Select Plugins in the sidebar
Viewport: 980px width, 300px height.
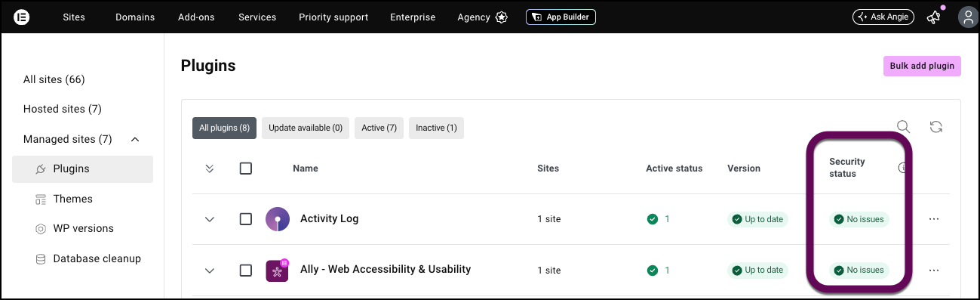pos(83,169)
